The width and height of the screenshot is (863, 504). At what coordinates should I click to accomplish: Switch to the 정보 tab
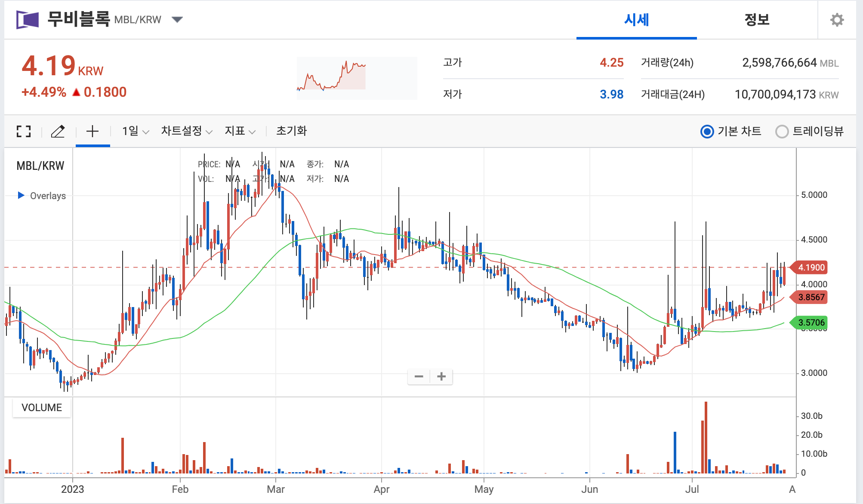click(757, 20)
